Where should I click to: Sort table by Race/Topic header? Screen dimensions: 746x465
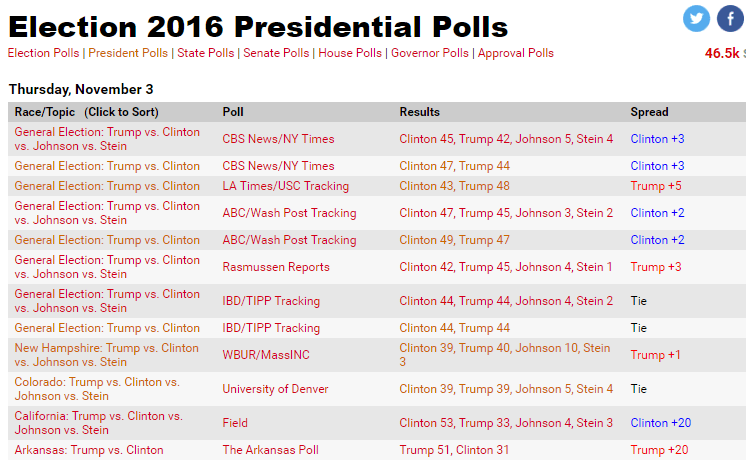click(87, 112)
